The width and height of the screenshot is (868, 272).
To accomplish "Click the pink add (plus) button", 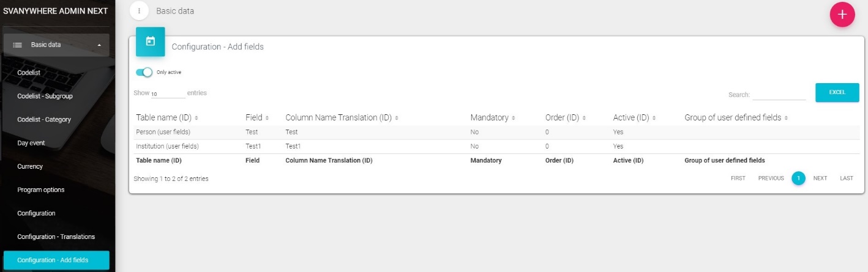I will 842,15.
